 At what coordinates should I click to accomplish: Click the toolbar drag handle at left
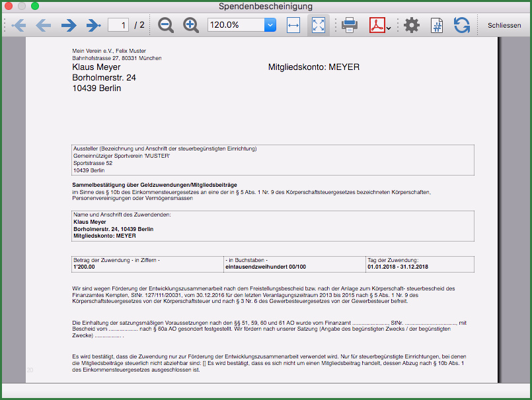tap(5, 26)
